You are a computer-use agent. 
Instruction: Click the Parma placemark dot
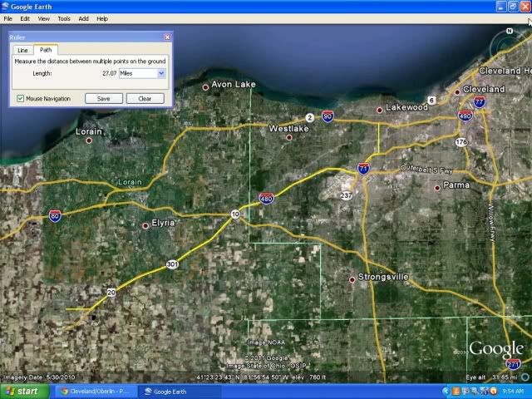tap(437, 188)
